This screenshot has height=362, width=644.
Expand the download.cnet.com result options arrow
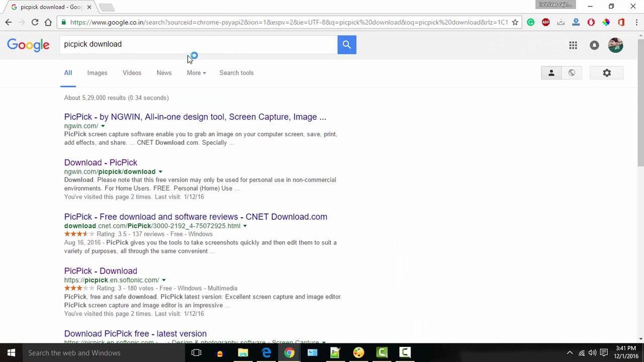(x=245, y=226)
